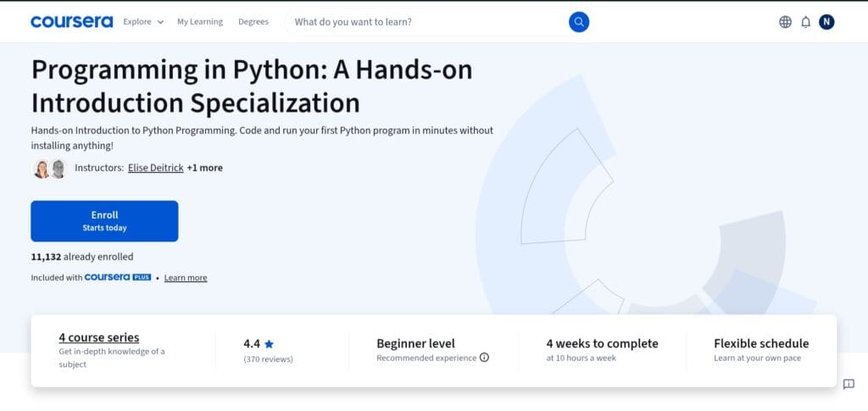Click the 'Flexible schedule' text

click(x=761, y=343)
